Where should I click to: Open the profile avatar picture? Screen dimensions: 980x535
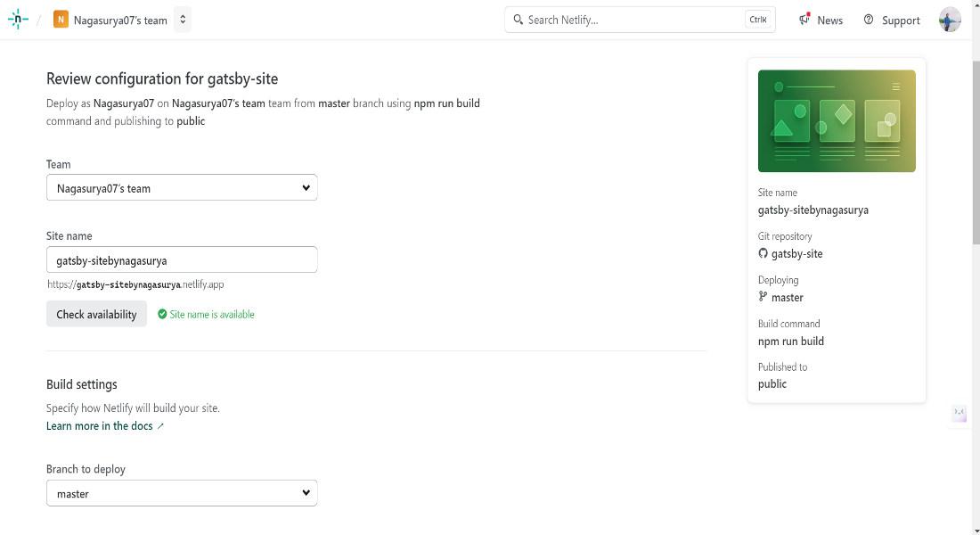tap(949, 19)
